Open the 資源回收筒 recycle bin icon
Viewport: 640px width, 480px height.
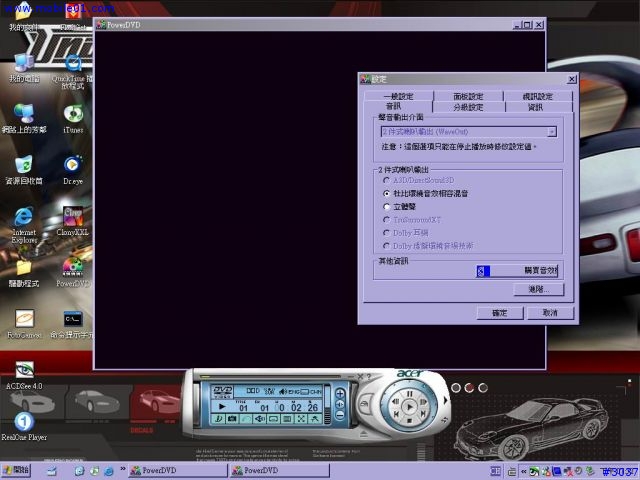(x=24, y=170)
